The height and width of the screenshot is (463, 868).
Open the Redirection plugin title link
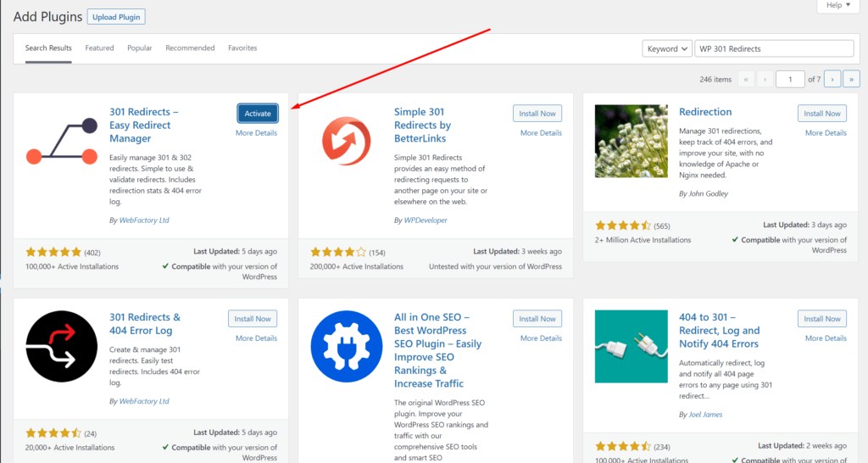point(705,112)
